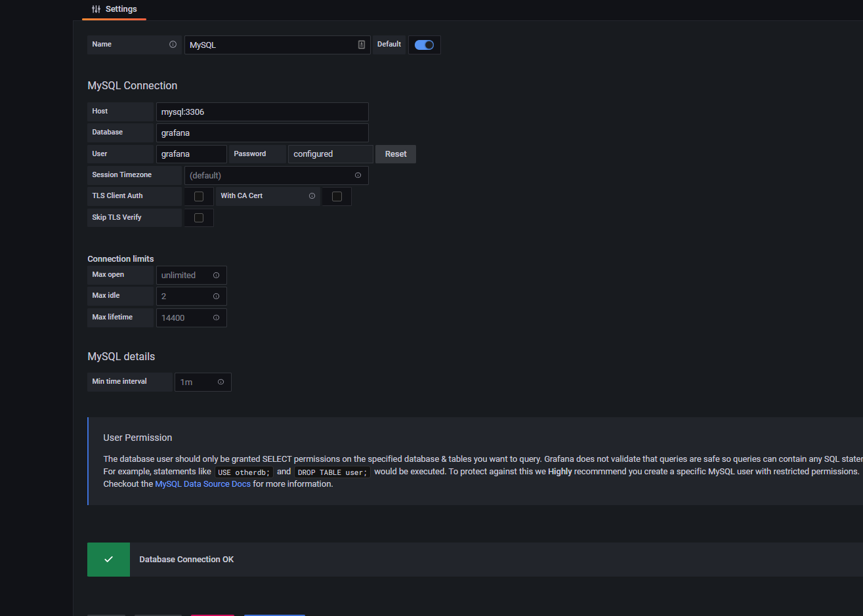Edit the Min time interval field
The height and width of the screenshot is (616, 863).
click(203, 382)
